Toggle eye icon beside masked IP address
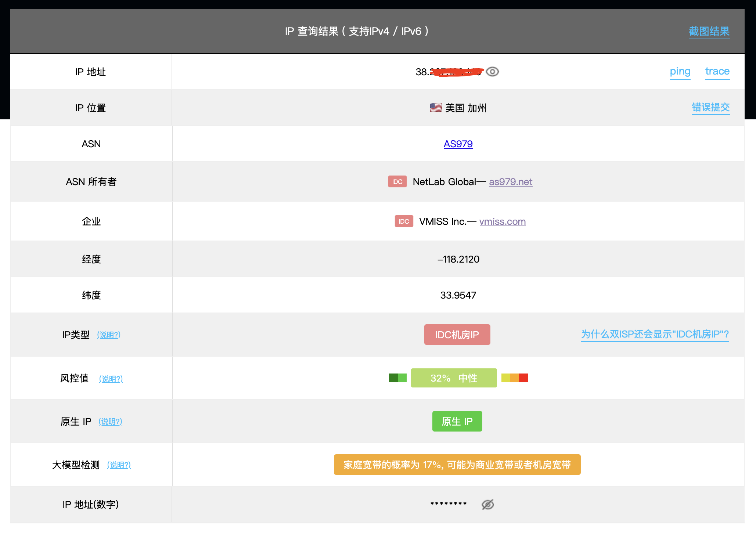Viewport: 756px width, 534px height. [x=492, y=72]
